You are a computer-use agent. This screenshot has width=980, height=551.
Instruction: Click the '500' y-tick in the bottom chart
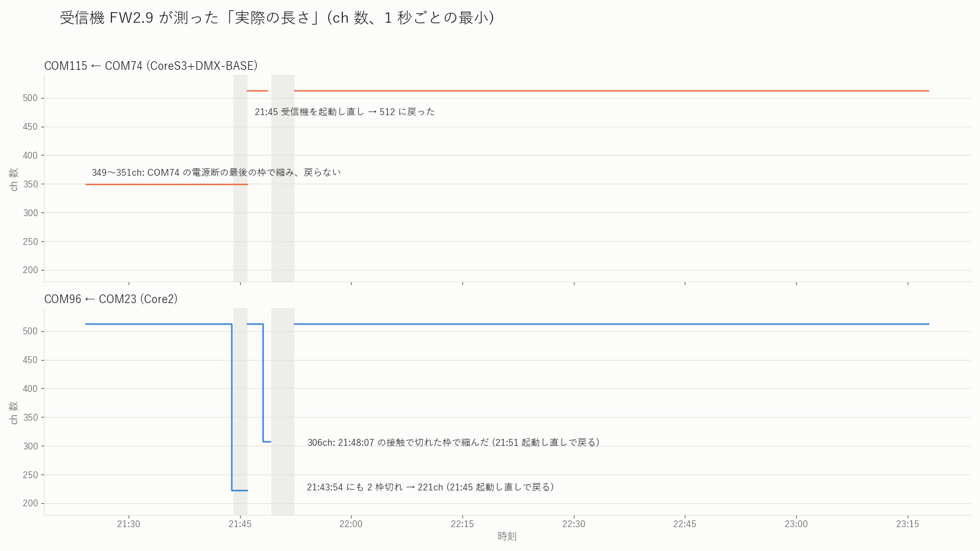[x=30, y=331]
